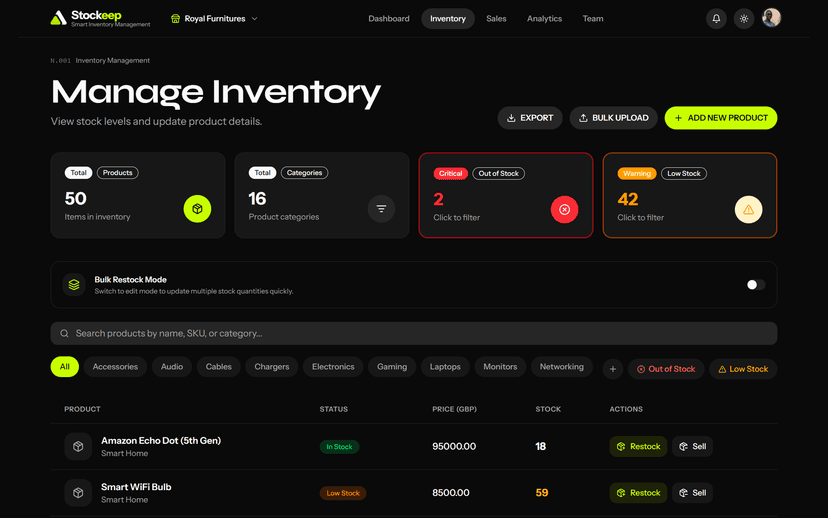
Task: Toggle the light theme sun icon
Action: (744, 18)
